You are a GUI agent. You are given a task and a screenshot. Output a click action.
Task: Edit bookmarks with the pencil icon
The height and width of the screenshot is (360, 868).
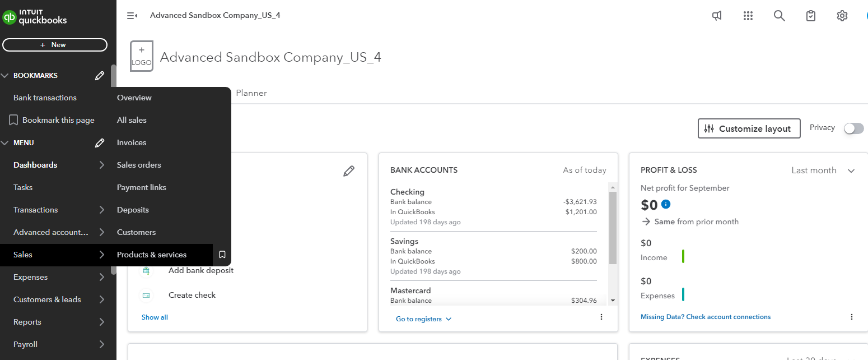[x=100, y=76]
